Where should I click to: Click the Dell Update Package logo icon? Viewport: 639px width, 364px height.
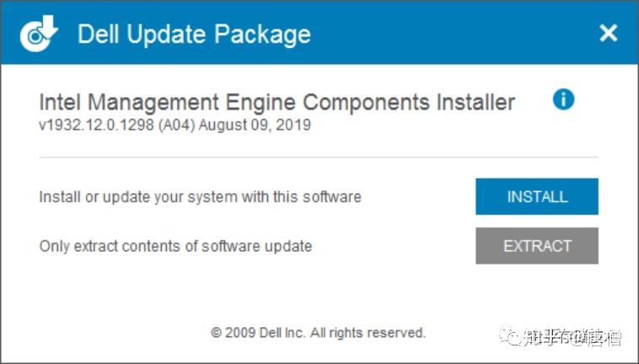(39, 34)
